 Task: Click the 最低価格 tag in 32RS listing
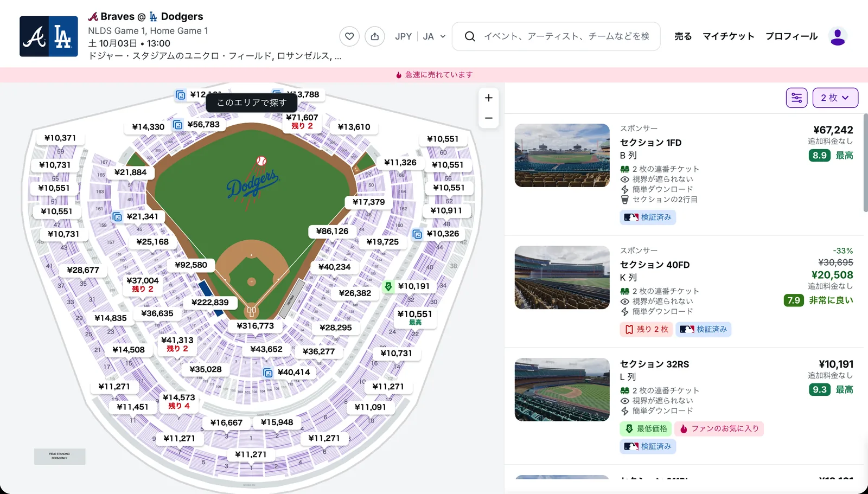coord(646,428)
